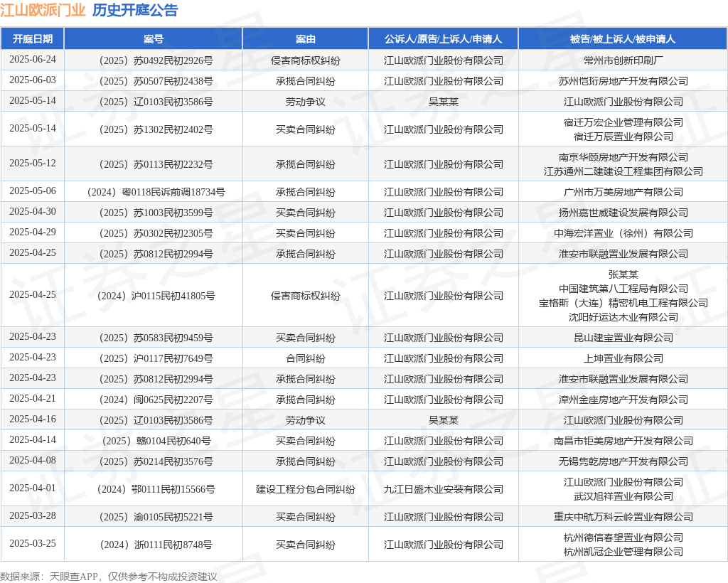Click case number (2025)苏0583民初9459号
Screen dimensions: 728x583
(154, 338)
